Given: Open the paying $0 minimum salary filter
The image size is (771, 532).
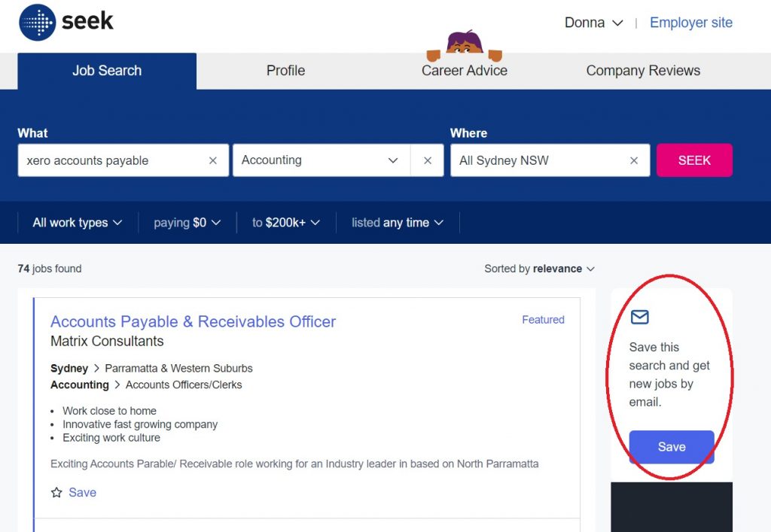Looking at the screenshot, I should point(187,223).
